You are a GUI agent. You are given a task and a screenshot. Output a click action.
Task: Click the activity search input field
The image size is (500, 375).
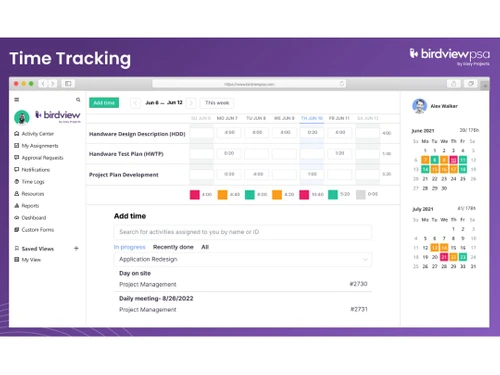pyautogui.click(x=243, y=232)
